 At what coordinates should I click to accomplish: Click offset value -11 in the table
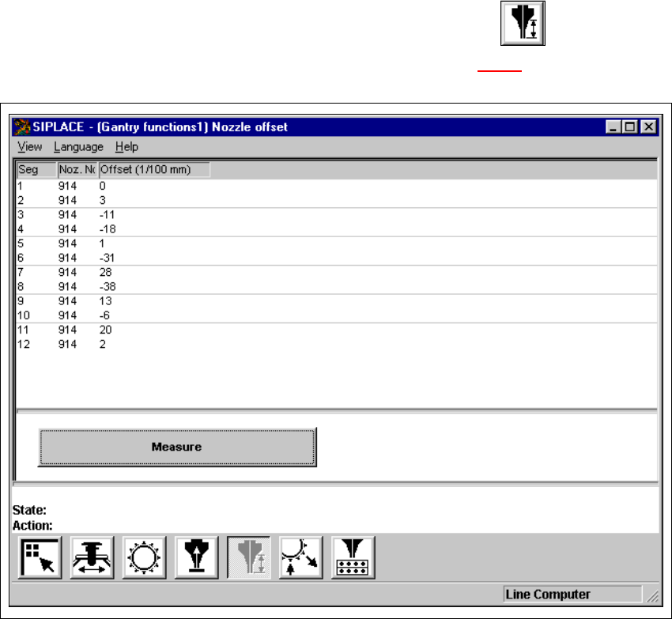pyautogui.click(x=108, y=215)
